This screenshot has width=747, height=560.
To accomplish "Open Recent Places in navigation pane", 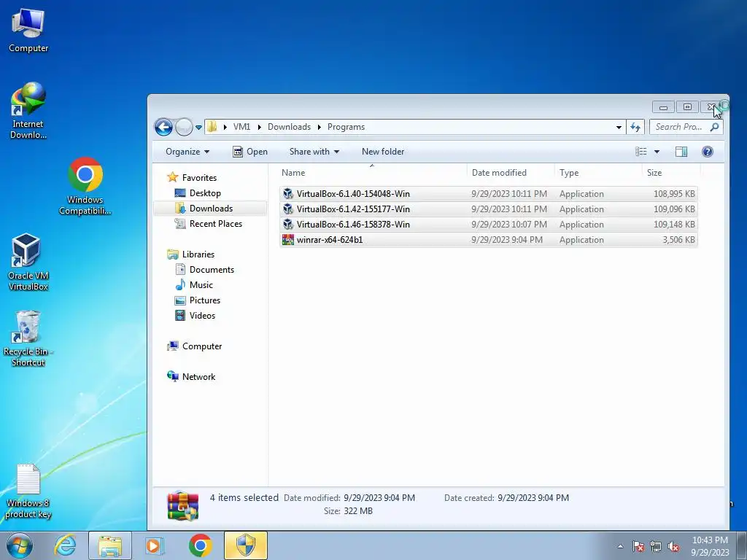I will (208, 223).
